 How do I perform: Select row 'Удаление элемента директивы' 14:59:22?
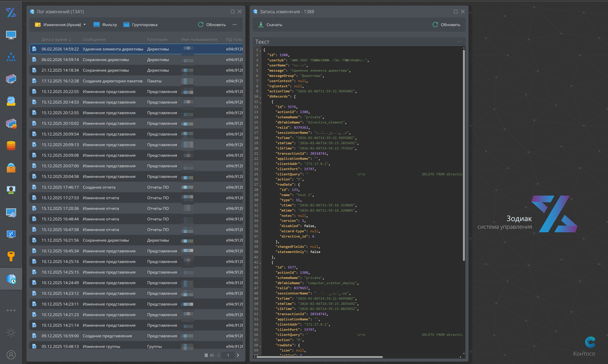136,49
